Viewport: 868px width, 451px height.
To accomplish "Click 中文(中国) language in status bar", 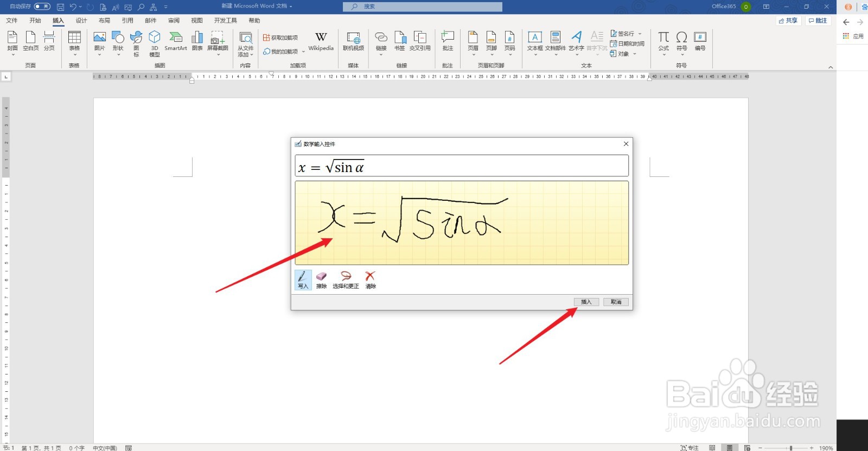I will click(105, 448).
